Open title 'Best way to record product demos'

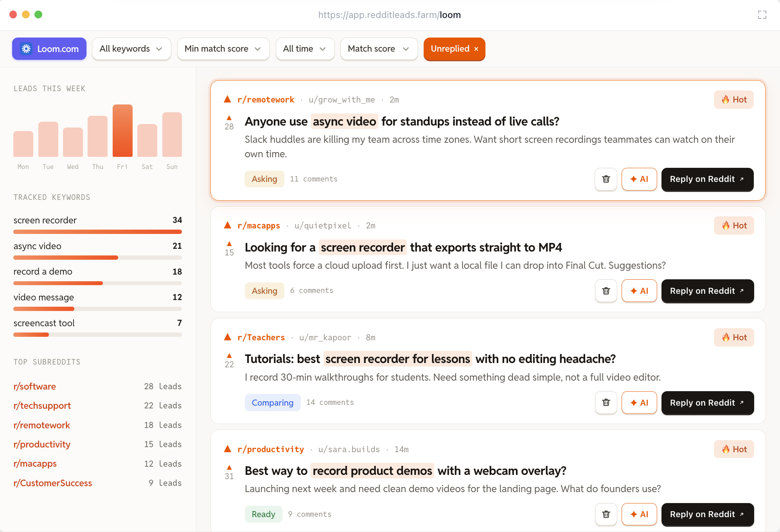[406, 471]
